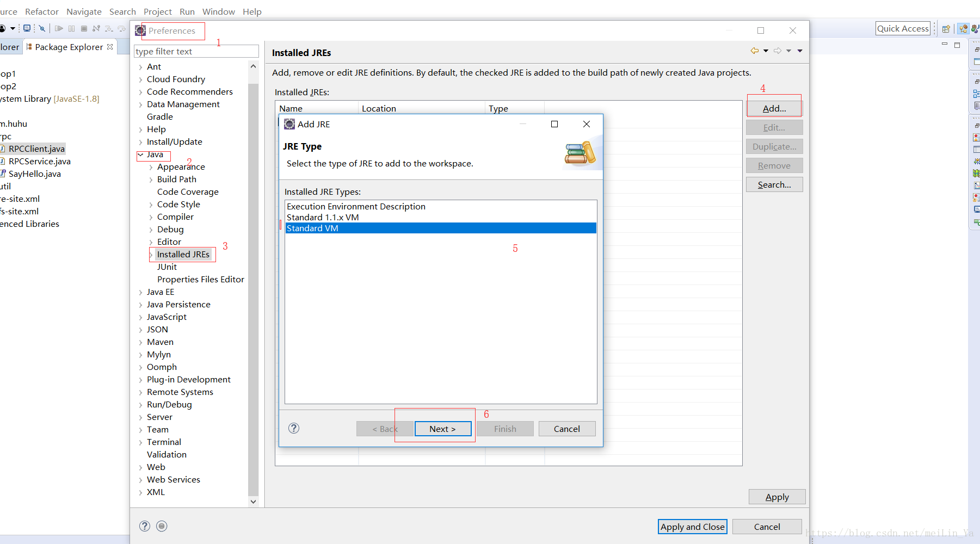Open the Navigate menu
980x544 pixels.
[x=84, y=11]
